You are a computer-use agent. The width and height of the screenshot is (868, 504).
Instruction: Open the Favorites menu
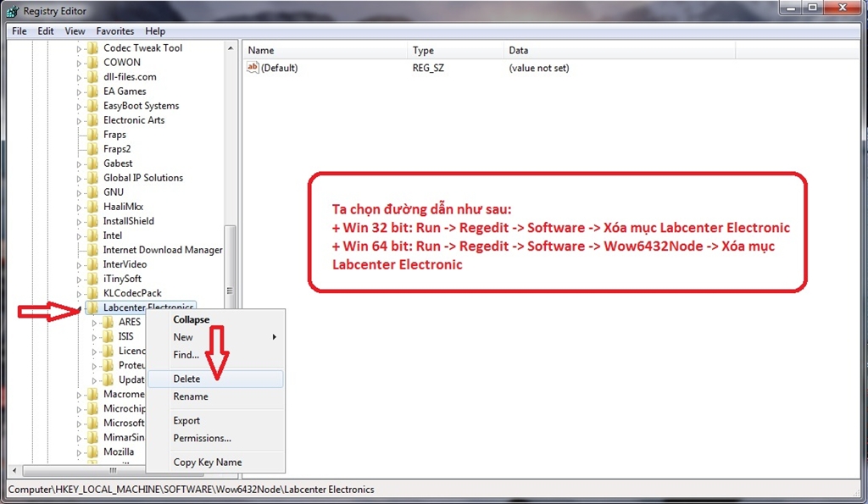coord(114,31)
